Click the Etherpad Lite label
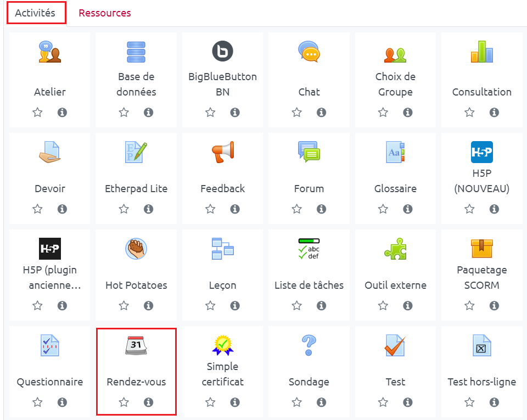This screenshot has height=420, width=527. [136, 189]
